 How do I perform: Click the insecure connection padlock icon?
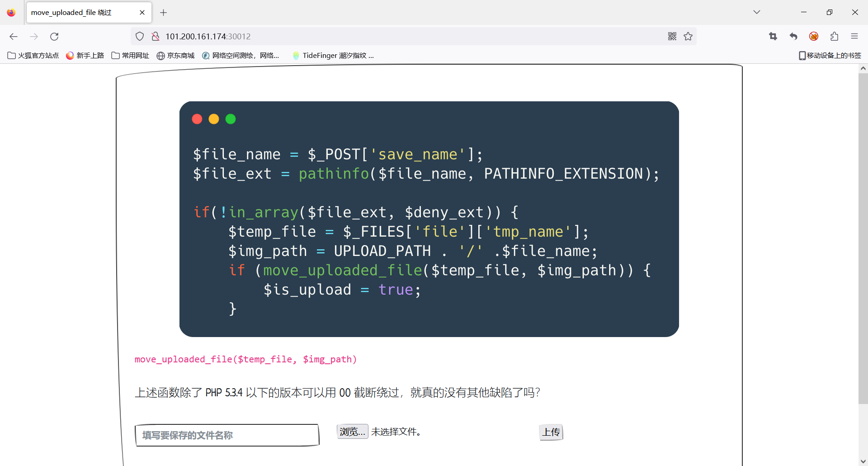tap(156, 36)
